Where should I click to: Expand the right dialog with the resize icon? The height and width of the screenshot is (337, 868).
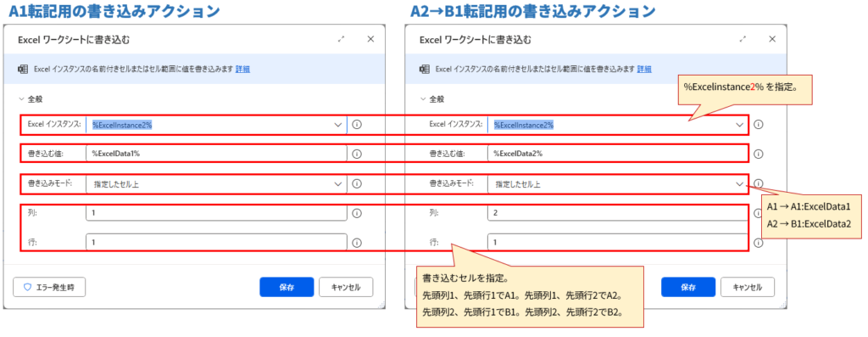point(743,39)
